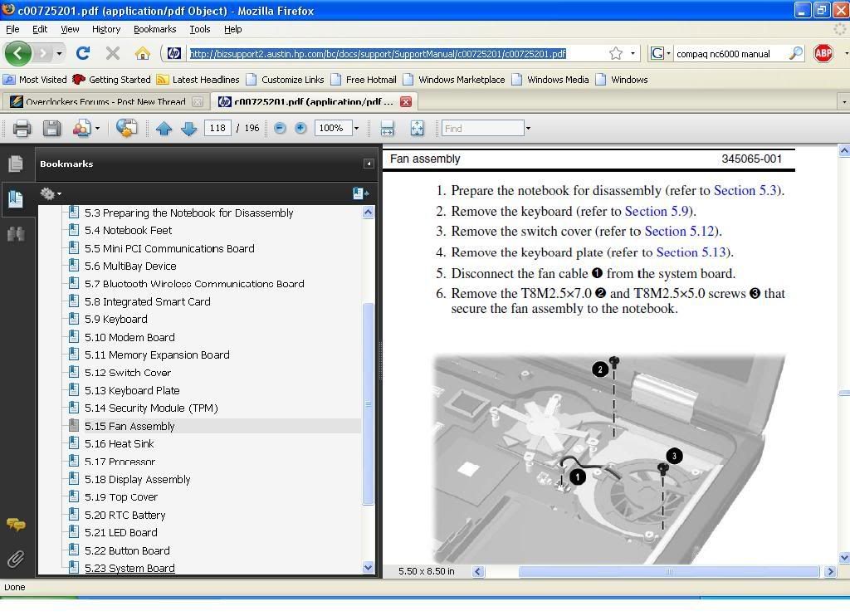
Task: Collapse the Bookmarks panel arrow button
Action: [x=369, y=164]
